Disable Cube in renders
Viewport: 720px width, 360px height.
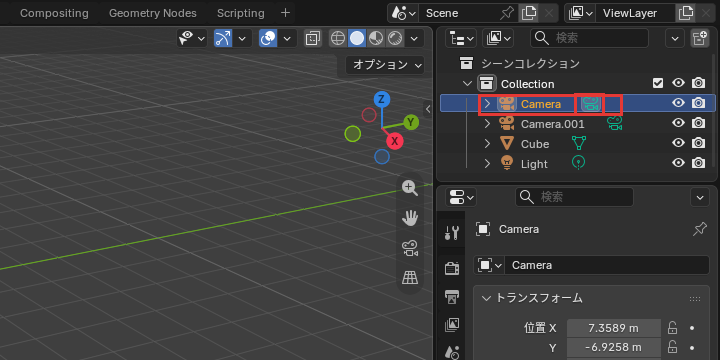[698, 143]
